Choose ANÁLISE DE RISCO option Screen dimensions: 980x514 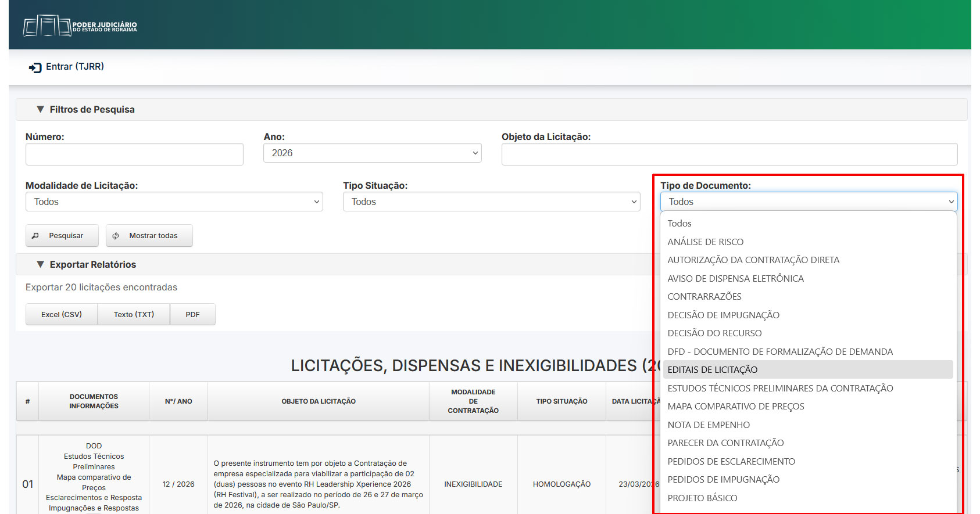tap(705, 242)
